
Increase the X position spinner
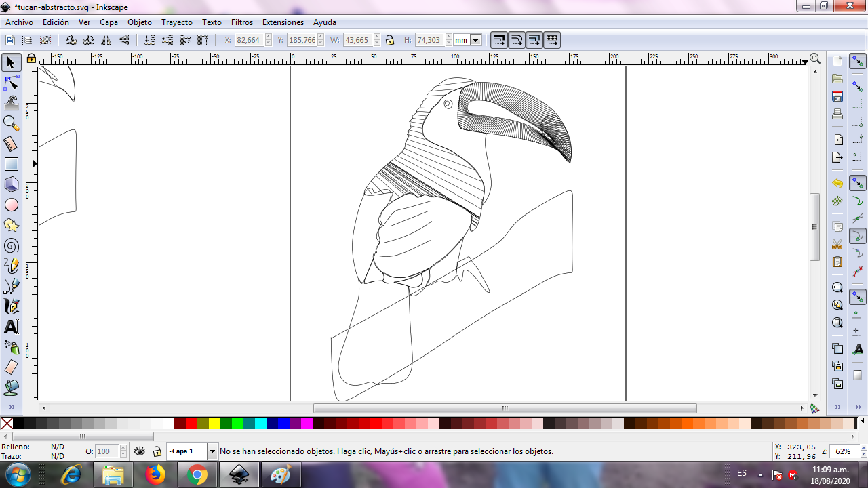click(268, 37)
